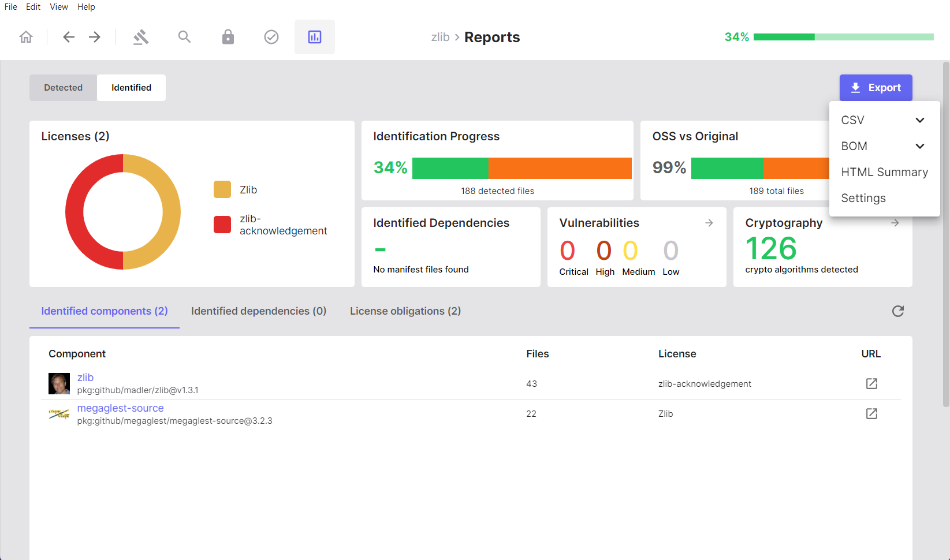Image resolution: width=950 pixels, height=560 pixels.
Task: Click the Component column header
Action: coord(77,354)
